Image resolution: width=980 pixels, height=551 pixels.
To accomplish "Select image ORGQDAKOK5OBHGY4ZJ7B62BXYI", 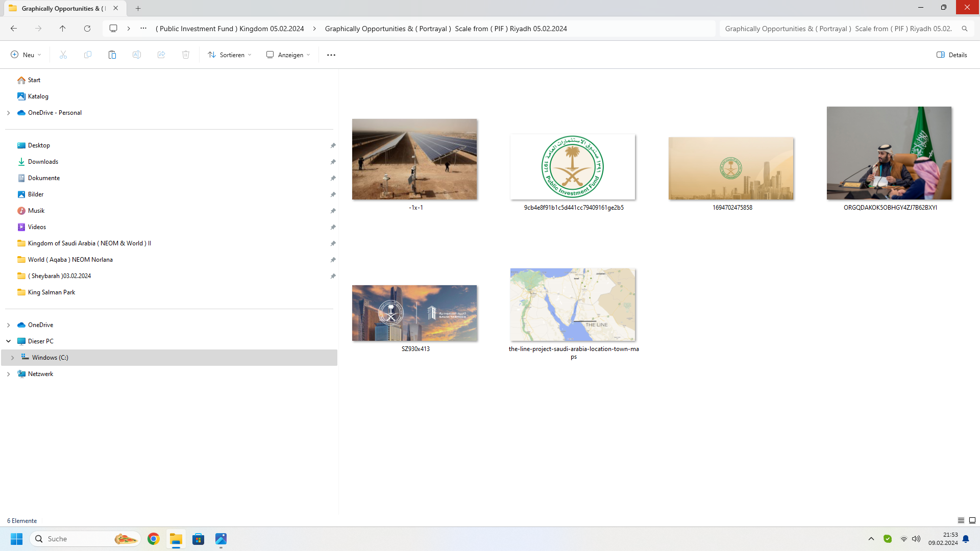I will (x=889, y=153).
